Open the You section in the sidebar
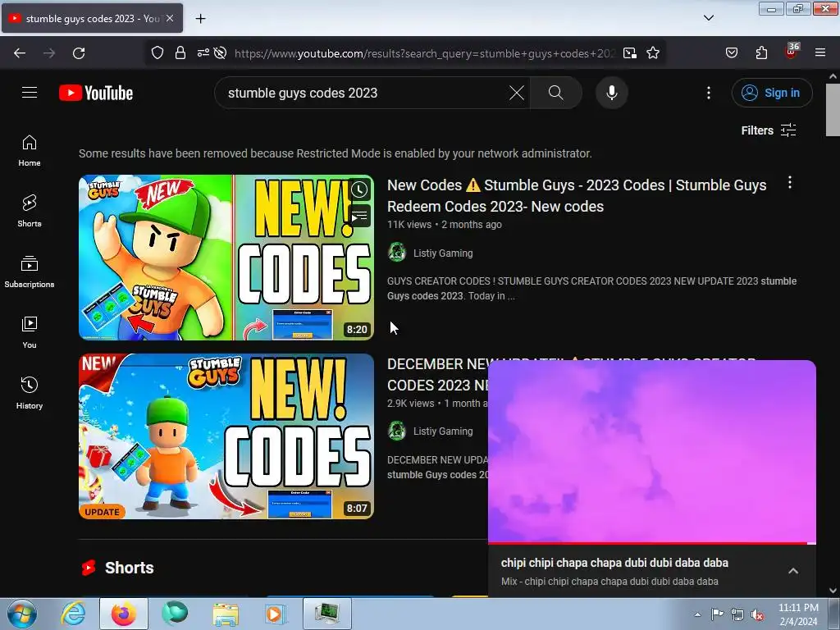The width and height of the screenshot is (840, 630). point(30,333)
